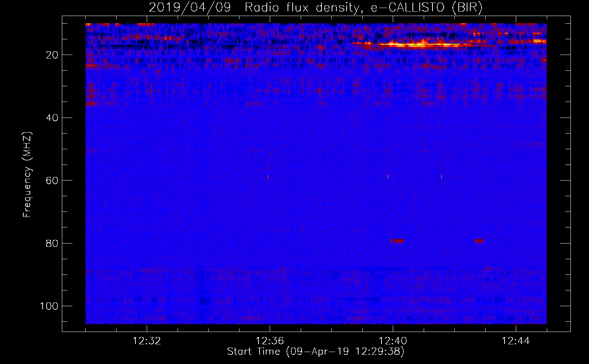The image size is (589, 364).
Task: Click the 80 MHz frequency tick label
Action: (52, 243)
